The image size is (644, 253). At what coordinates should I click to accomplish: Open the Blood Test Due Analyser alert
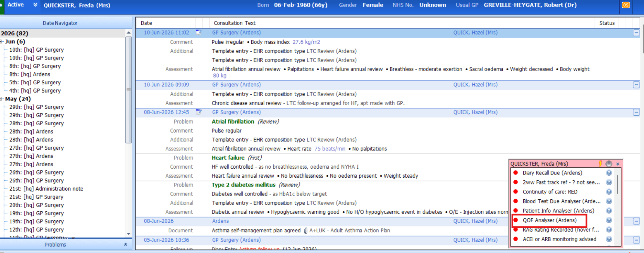point(561,201)
